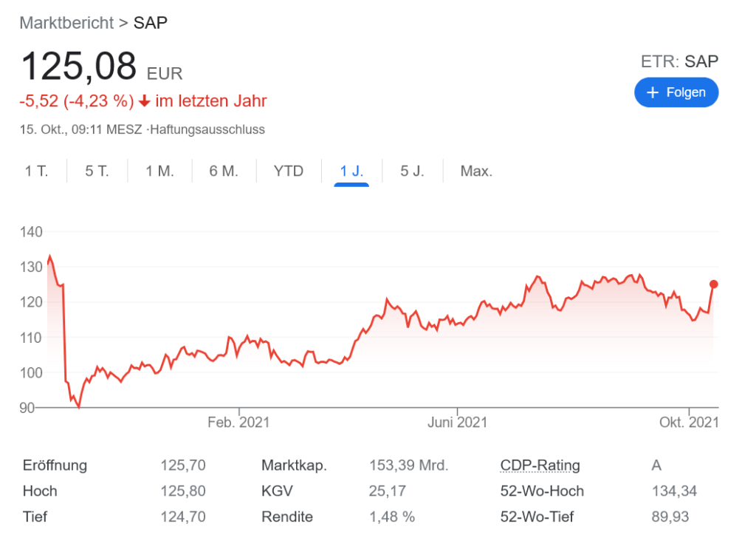
Task: Click the plus icon in the Folgen button
Action: 653,92
